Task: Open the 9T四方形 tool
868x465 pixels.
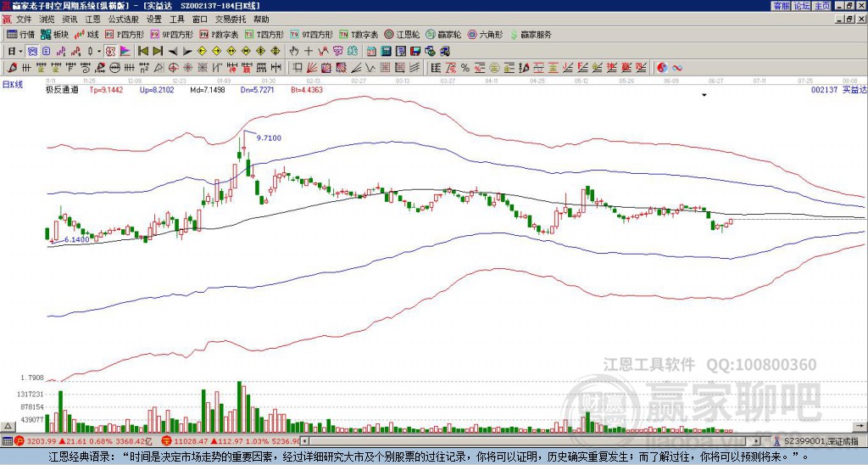Action: tap(312, 34)
